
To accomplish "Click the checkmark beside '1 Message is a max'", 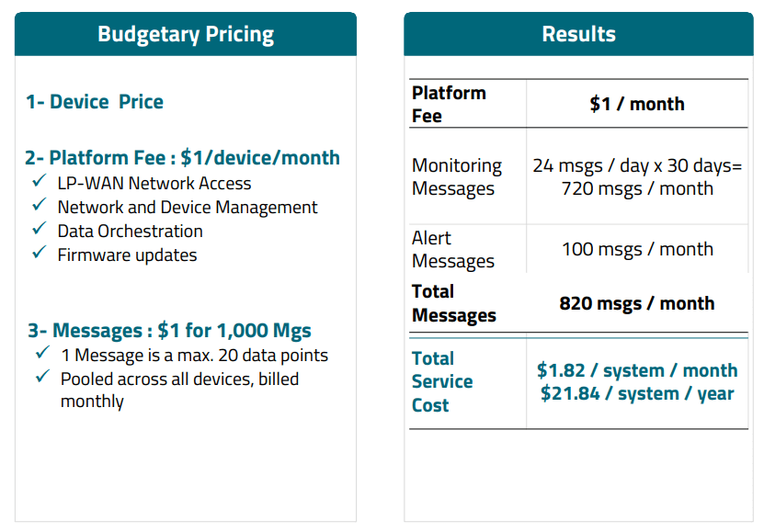I will 42,353.
